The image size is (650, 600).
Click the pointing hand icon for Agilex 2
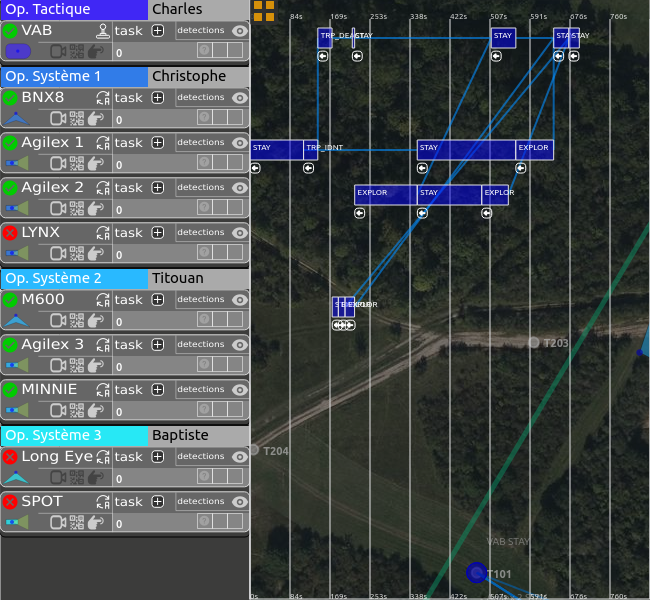tap(96, 208)
